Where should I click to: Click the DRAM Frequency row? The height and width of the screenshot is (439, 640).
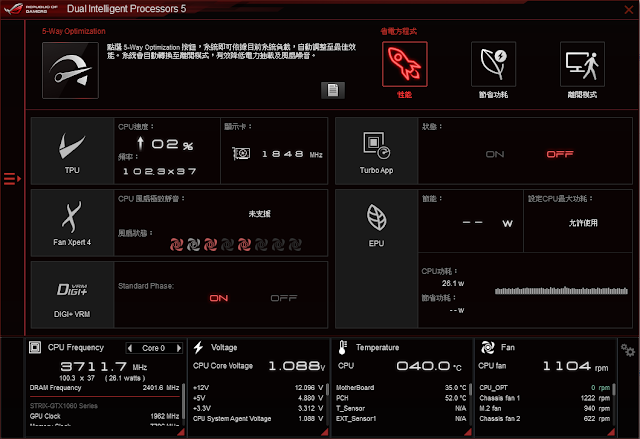[x=104, y=388]
